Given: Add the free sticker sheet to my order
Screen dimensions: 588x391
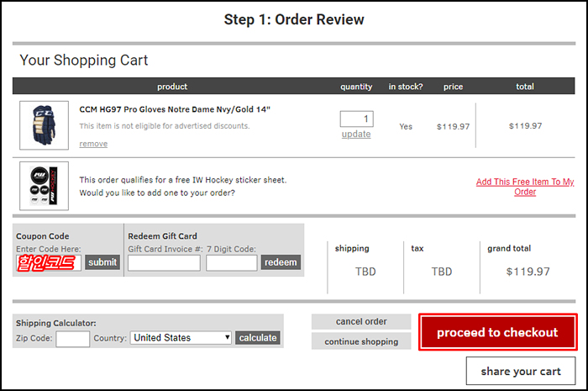Looking at the screenshot, I should [525, 187].
